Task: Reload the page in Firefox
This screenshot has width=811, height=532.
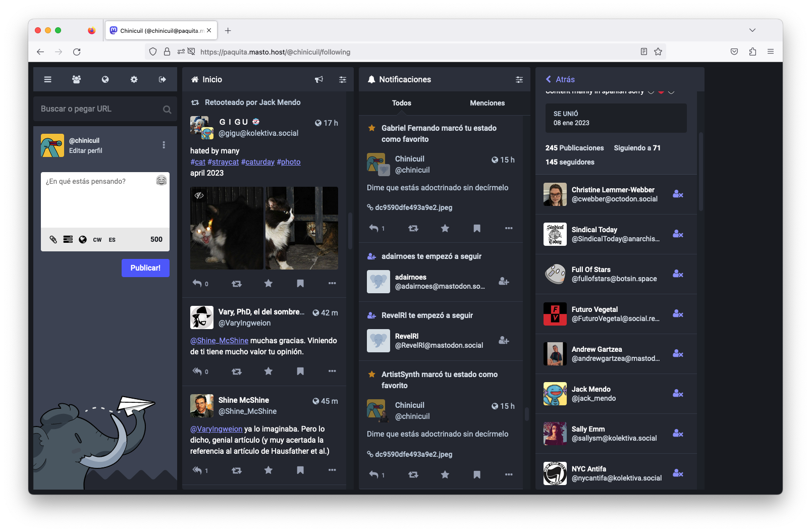Action: (77, 51)
